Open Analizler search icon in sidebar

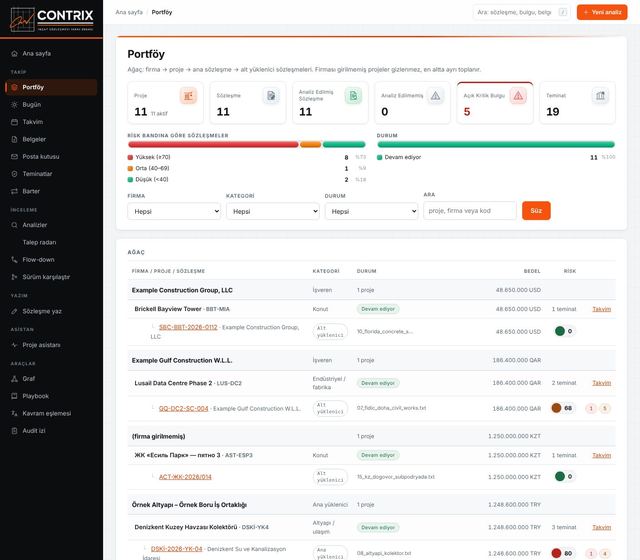pyautogui.click(x=14, y=225)
